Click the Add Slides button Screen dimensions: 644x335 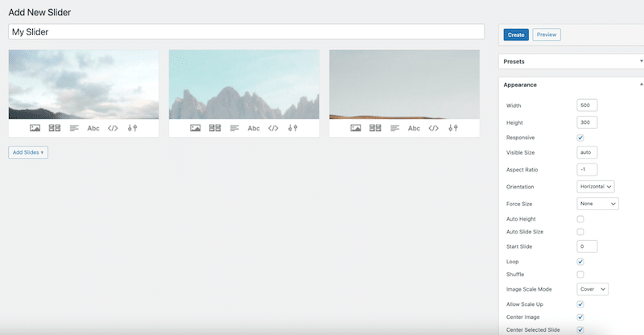click(28, 151)
